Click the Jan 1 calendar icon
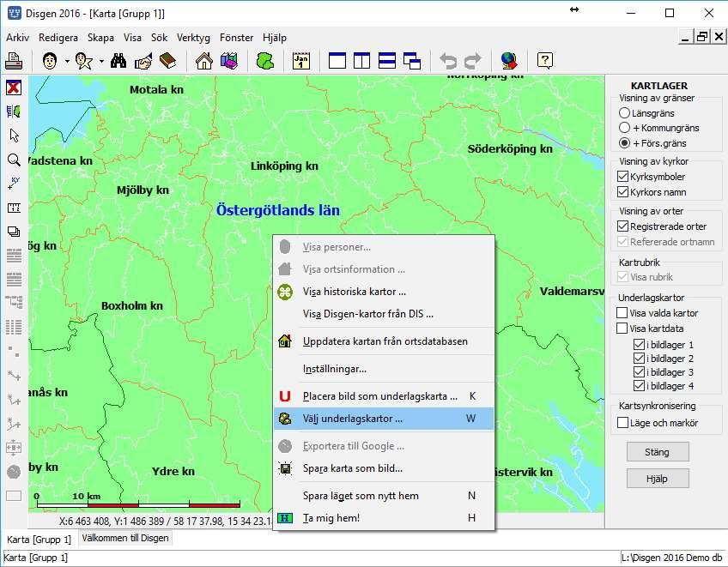The height and width of the screenshot is (567, 728). tap(301, 61)
